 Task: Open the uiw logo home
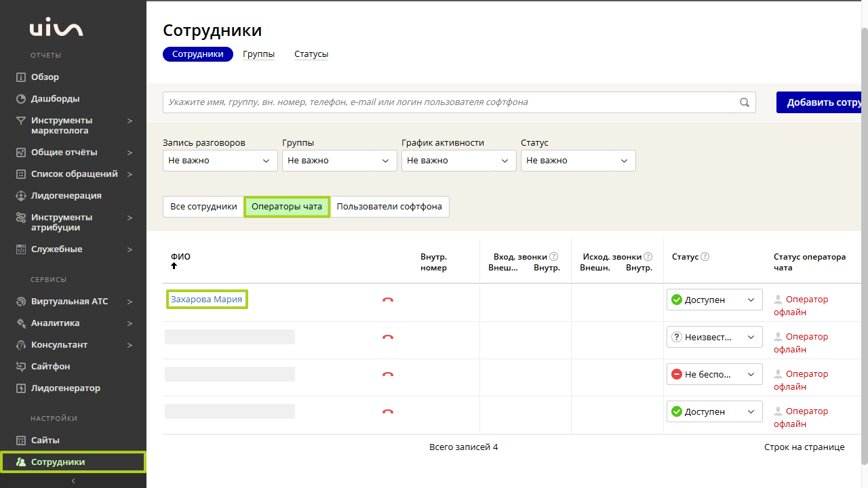[56, 29]
